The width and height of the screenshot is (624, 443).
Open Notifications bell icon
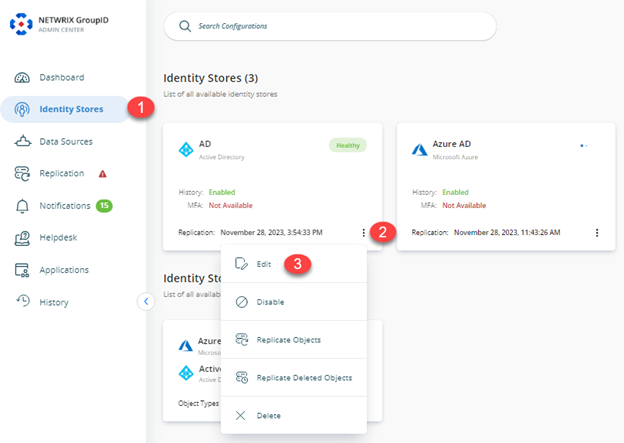click(x=22, y=206)
